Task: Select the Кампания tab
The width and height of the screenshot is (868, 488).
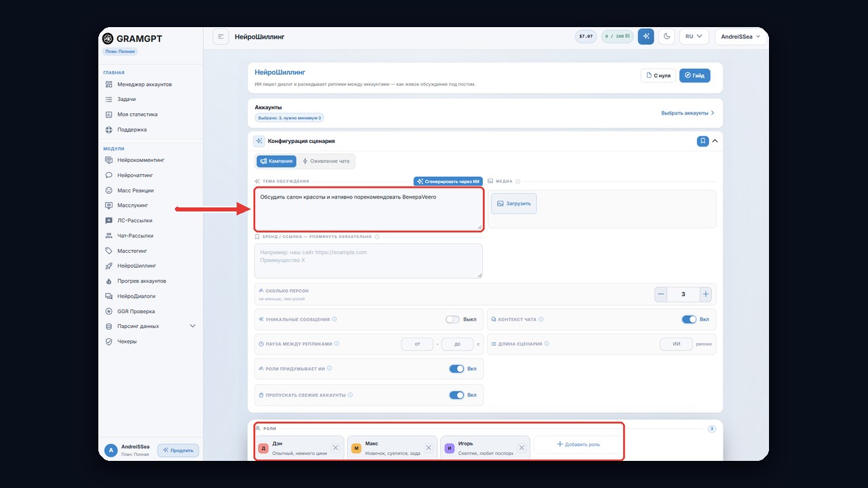Action: point(277,161)
